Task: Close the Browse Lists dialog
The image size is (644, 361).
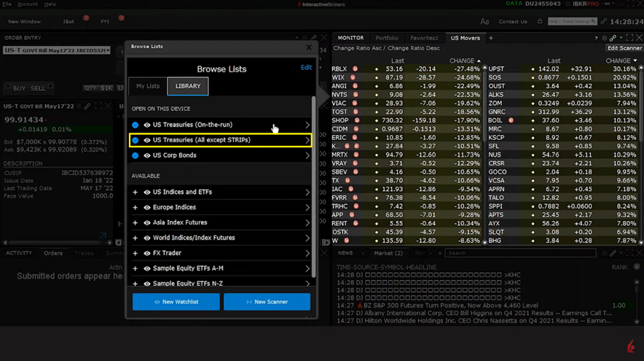Action: tap(308, 47)
